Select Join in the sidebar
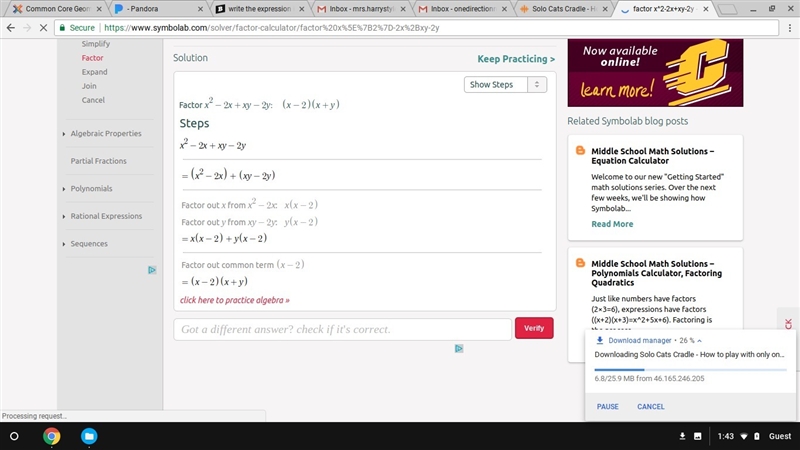The width and height of the screenshot is (800, 450). [89, 86]
